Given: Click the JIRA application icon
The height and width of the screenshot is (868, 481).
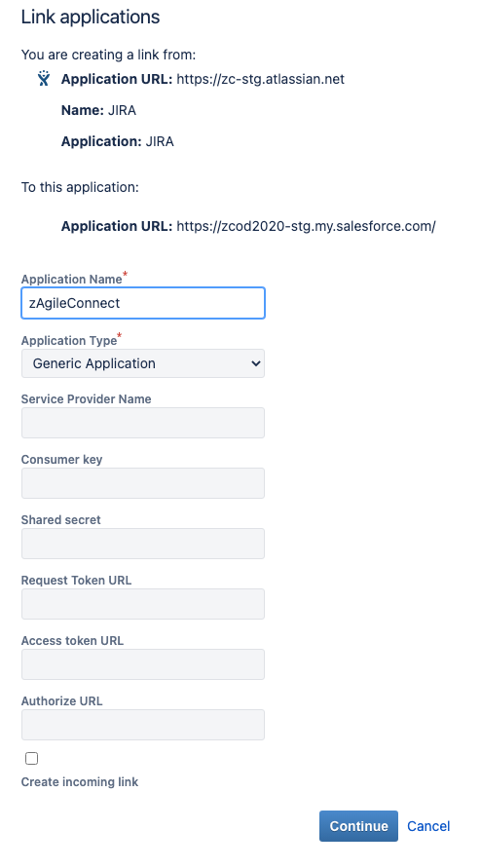Looking at the screenshot, I should [x=44, y=79].
